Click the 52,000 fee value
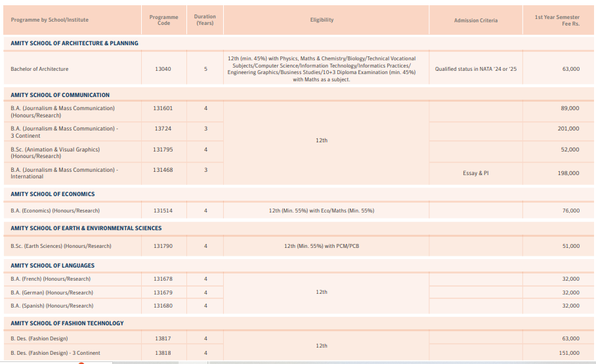This screenshot has width=596, height=364. pos(570,150)
